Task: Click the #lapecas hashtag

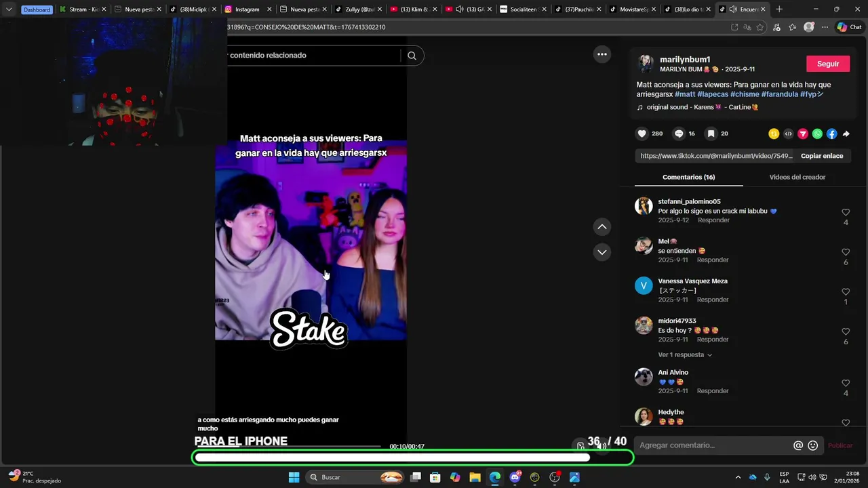Action: [x=713, y=94]
